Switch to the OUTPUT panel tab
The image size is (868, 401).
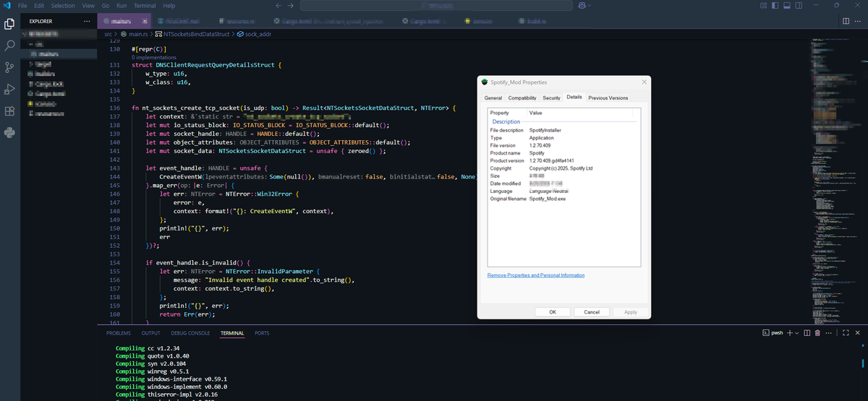coord(150,333)
